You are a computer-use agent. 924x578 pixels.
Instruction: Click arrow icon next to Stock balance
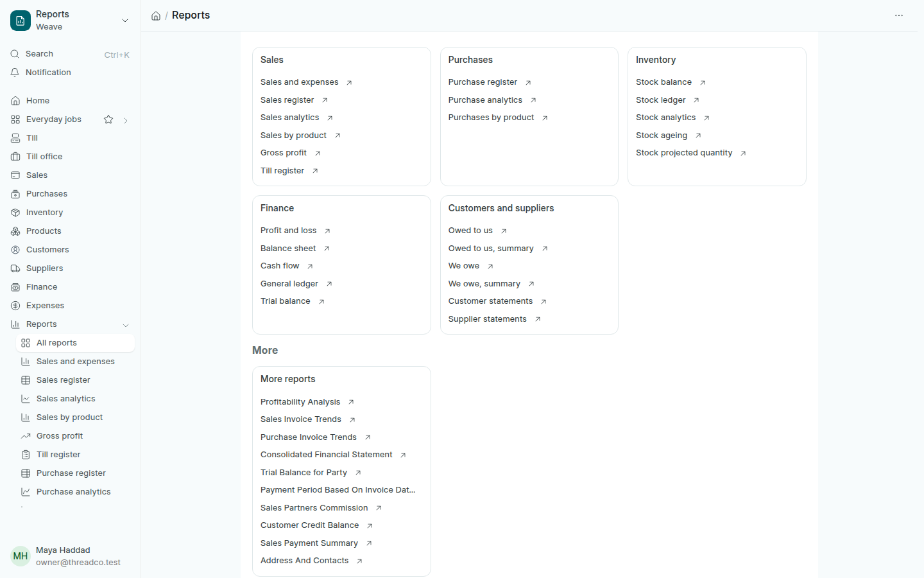pyautogui.click(x=703, y=83)
